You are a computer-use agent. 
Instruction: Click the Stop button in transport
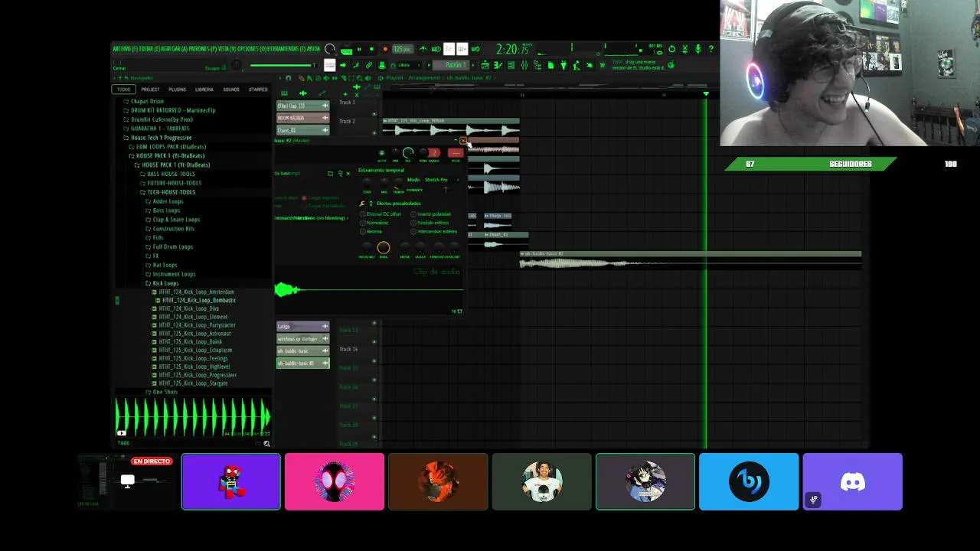click(x=371, y=49)
